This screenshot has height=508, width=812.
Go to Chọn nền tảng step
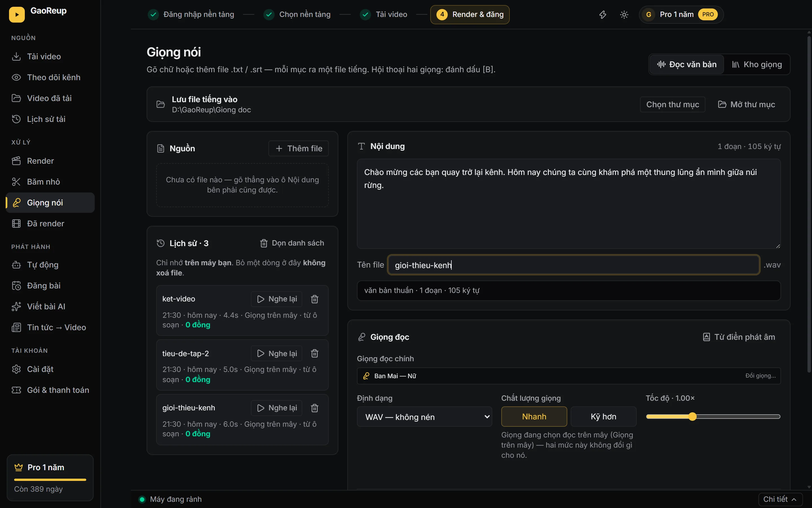297,14
